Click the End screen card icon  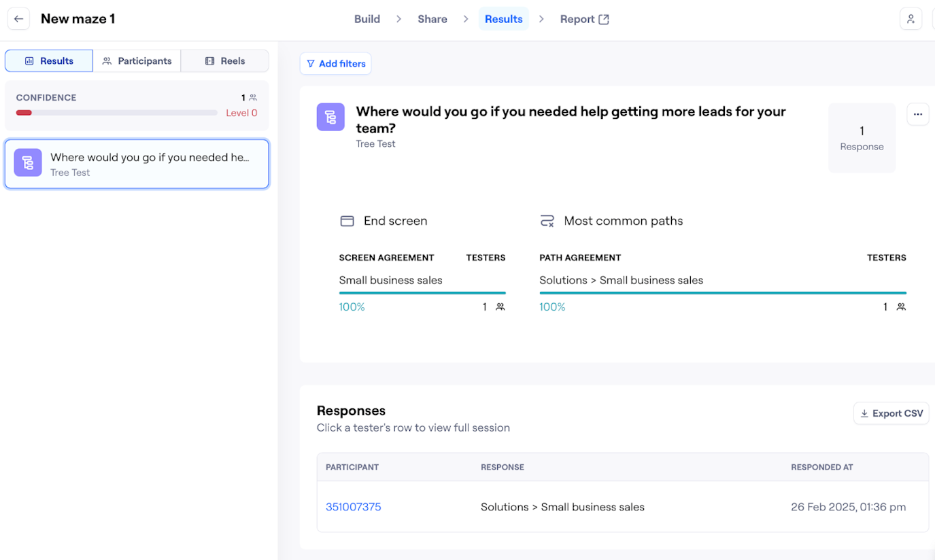tap(347, 221)
